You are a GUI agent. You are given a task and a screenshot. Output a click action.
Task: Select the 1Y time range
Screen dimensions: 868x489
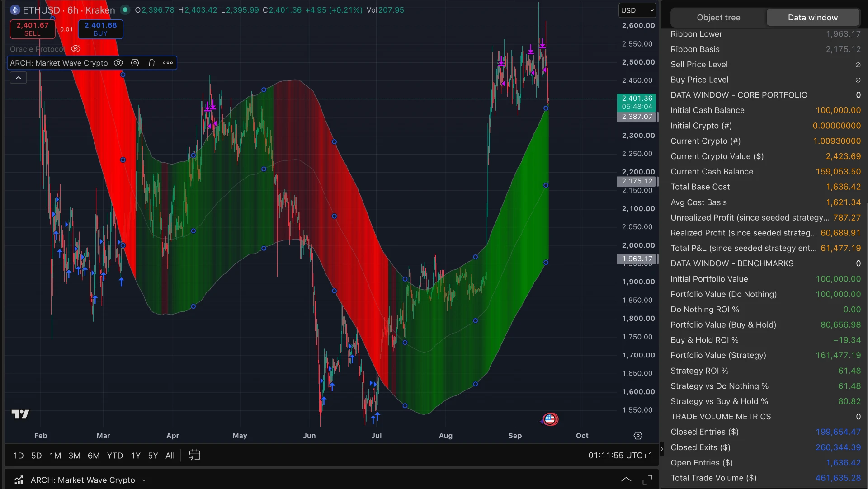136,456
